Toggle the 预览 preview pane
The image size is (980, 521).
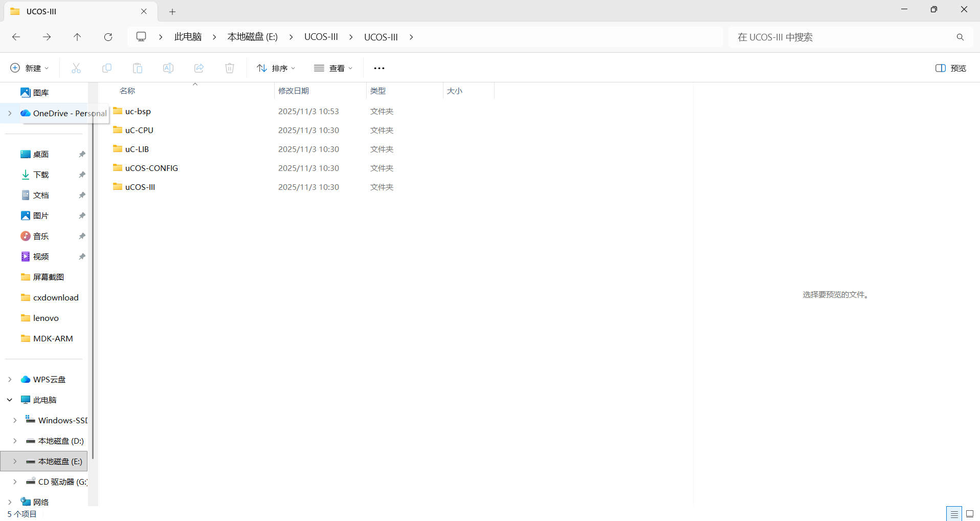tap(951, 68)
